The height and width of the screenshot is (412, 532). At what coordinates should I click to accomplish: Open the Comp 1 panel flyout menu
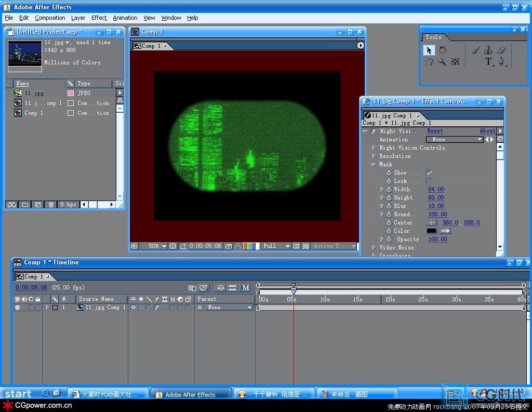pos(361,46)
